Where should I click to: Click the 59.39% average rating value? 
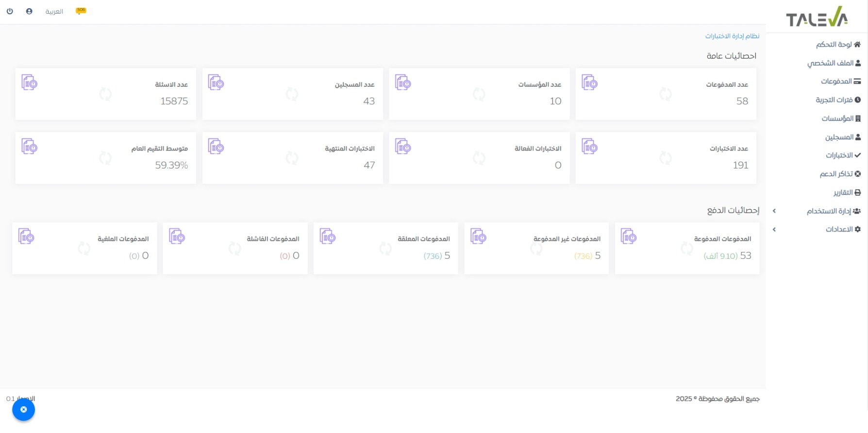point(171,166)
